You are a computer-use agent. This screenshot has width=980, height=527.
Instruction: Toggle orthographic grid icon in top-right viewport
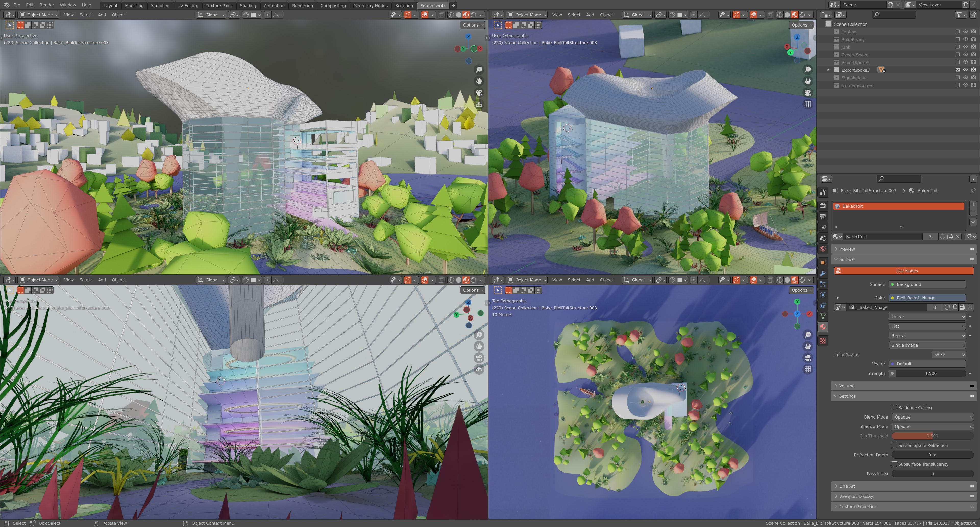pyautogui.click(x=807, y=104)
